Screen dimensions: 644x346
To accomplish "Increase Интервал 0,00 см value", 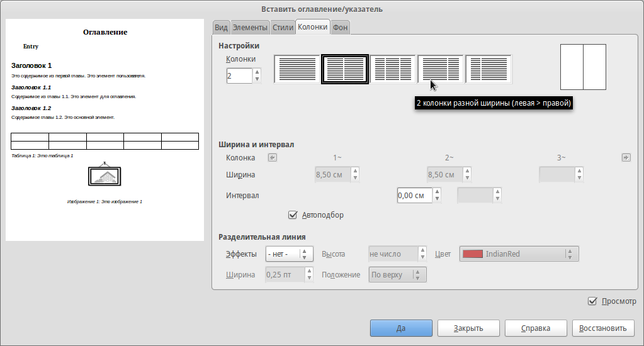I will tap(437, 192).
